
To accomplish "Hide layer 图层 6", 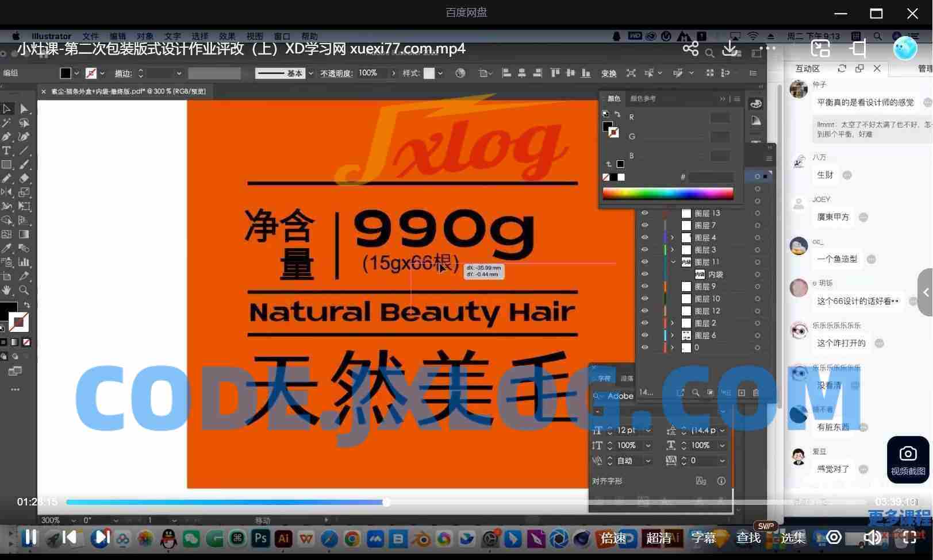I will tap(644, 335).
